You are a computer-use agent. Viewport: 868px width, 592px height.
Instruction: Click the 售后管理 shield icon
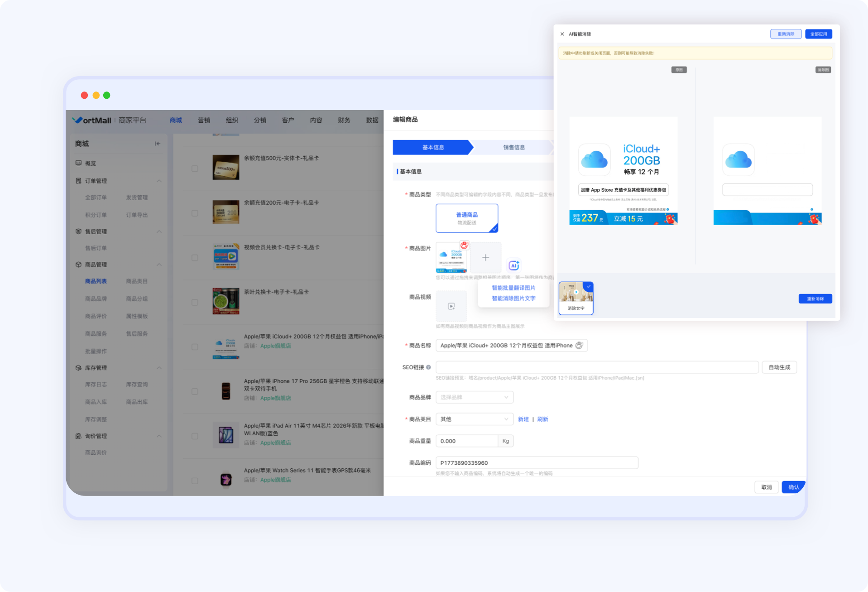(78, 231)
